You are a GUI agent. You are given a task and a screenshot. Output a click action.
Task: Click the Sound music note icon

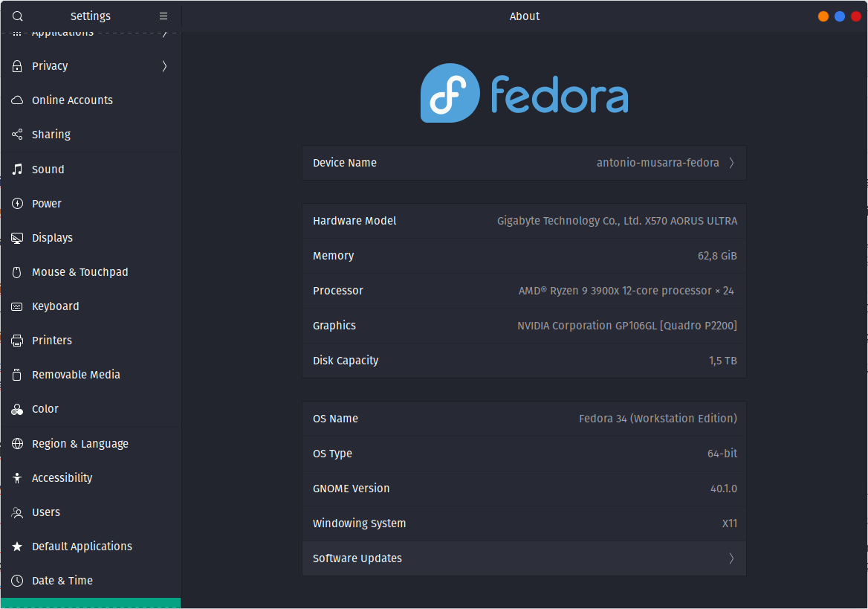click(17, 169)
